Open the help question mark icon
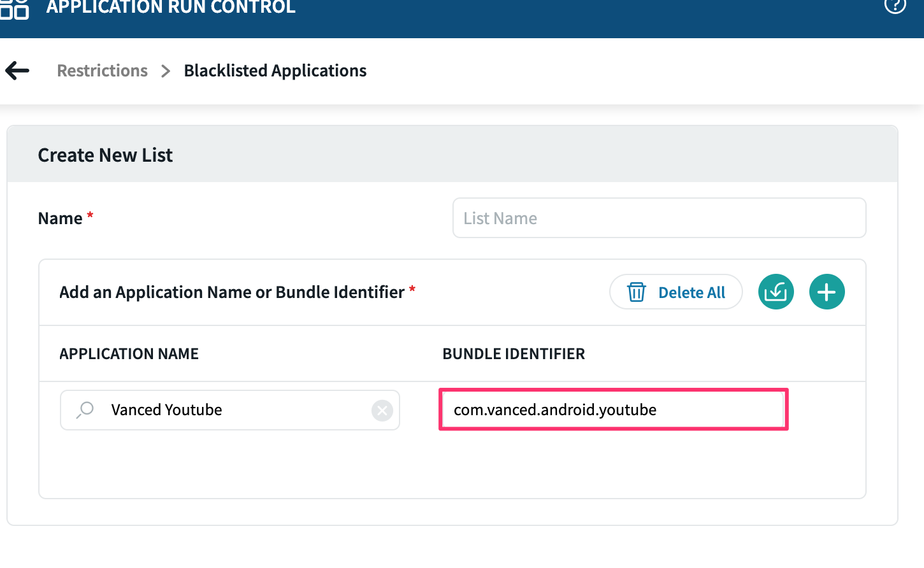Viewport: 924px width, 568px height. [x=895, y=5]
